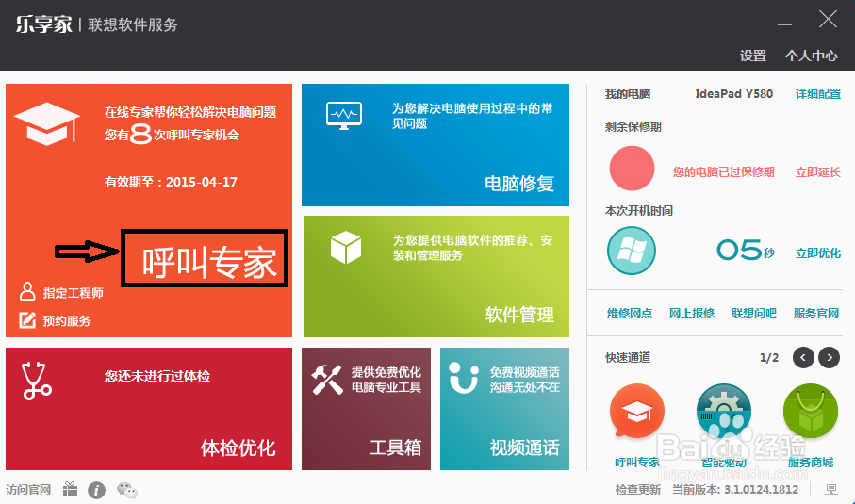Click the white cube icon in 软件管理
This screenshot has width=855, height=504.
point(346,248)
